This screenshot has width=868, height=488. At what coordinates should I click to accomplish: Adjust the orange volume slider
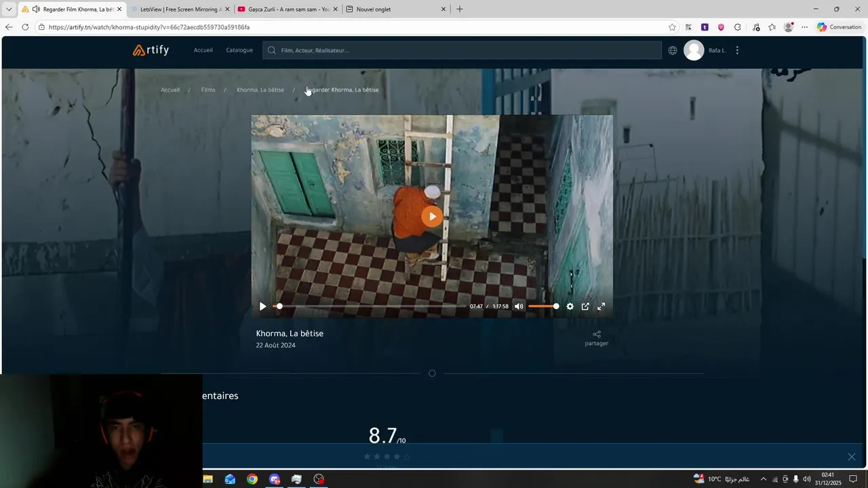(x=544, y=306)
